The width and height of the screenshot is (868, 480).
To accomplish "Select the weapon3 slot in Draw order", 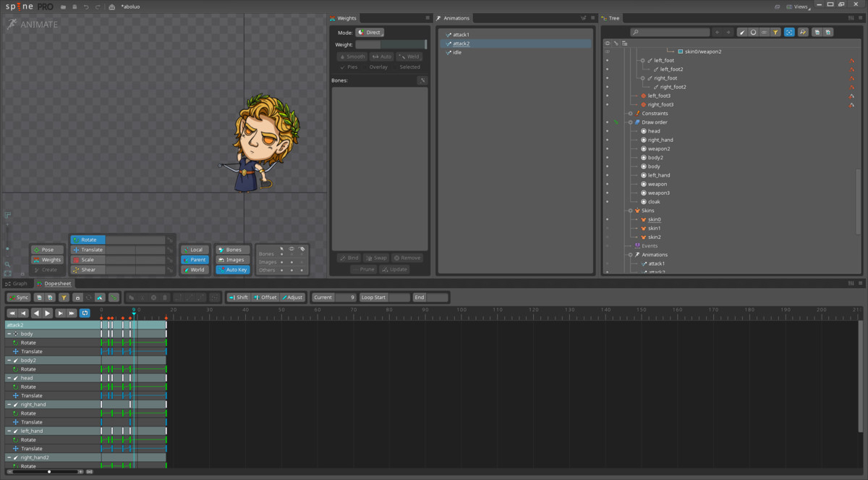I will (x=658, y=193).
